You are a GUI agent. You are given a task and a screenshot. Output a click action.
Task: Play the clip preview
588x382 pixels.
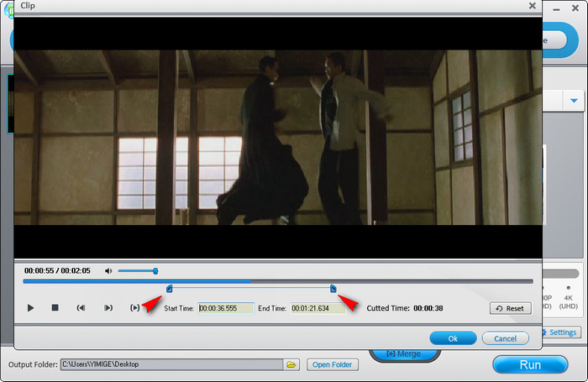[x=30, y=308]
